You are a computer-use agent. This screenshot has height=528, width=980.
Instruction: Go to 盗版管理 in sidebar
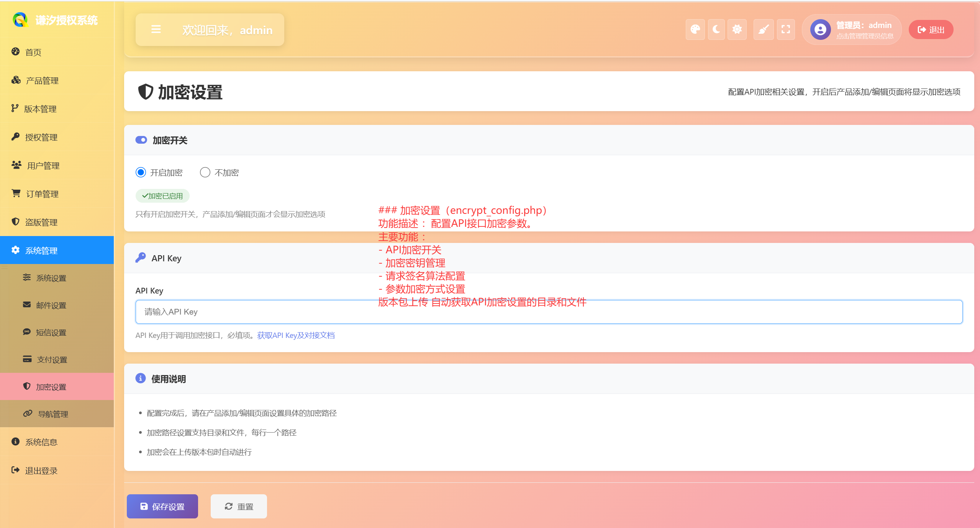click(57, 222)
